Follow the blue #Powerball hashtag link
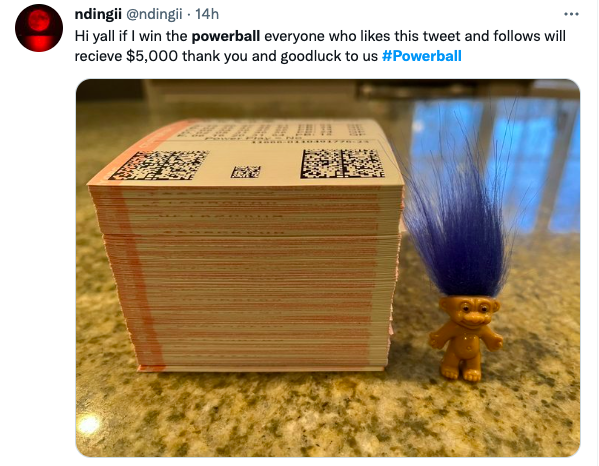This screenshot has width=599, height=466. point(421,56)
